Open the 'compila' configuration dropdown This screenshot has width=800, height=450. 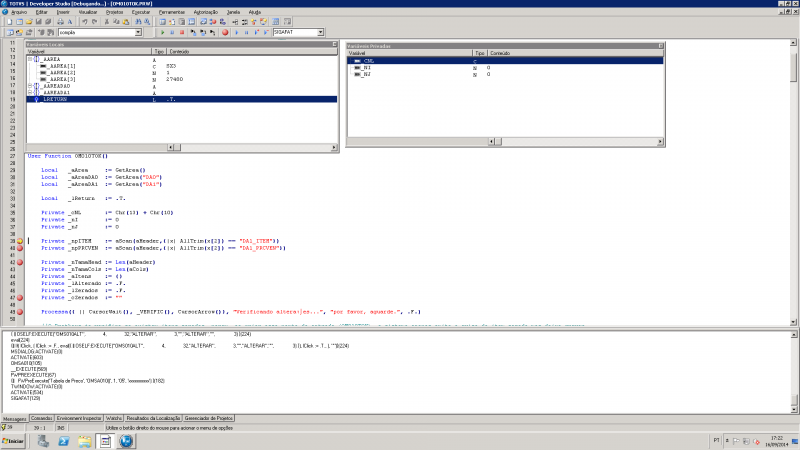pyautogui.click(x=138, y=32)
